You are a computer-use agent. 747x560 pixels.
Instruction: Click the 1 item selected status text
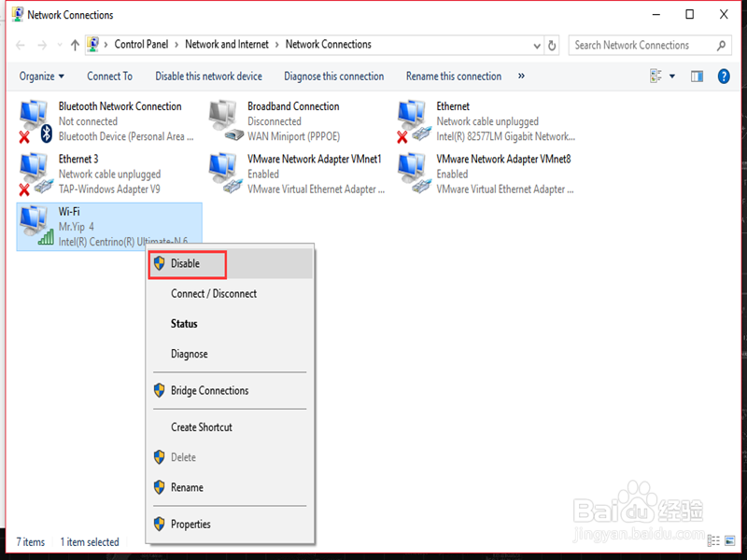click(x=90, y=542)
